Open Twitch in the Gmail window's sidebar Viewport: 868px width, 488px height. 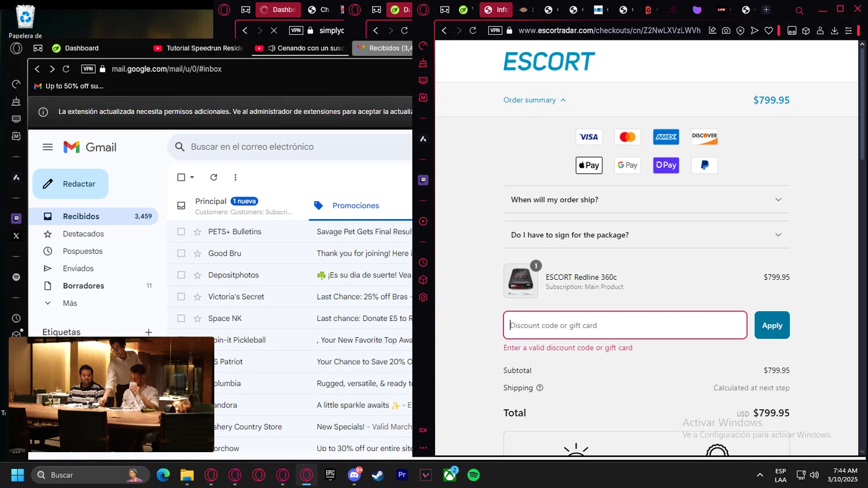(x=16, y=219)
